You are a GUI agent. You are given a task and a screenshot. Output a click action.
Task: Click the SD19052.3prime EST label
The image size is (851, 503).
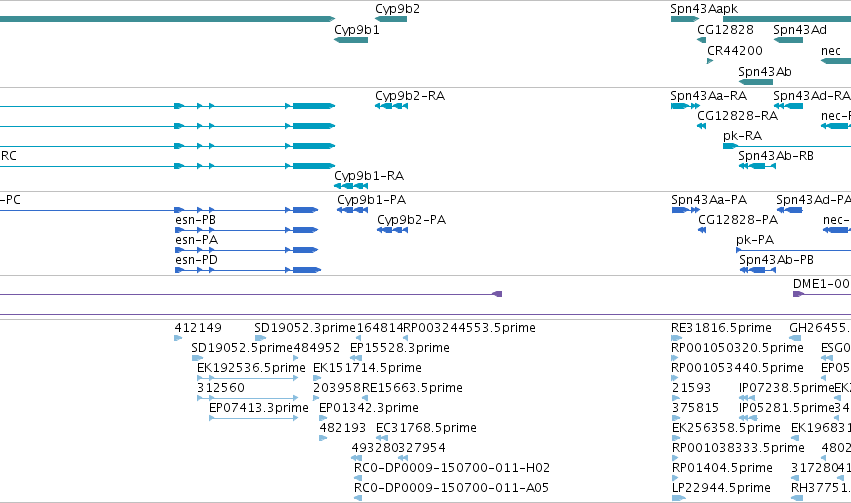click(304, 328)
